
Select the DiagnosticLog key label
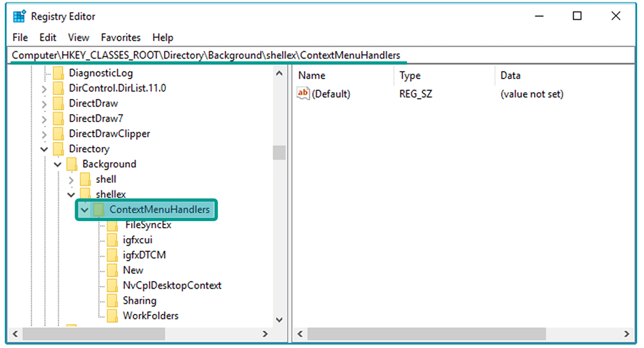tap(100, 73)
